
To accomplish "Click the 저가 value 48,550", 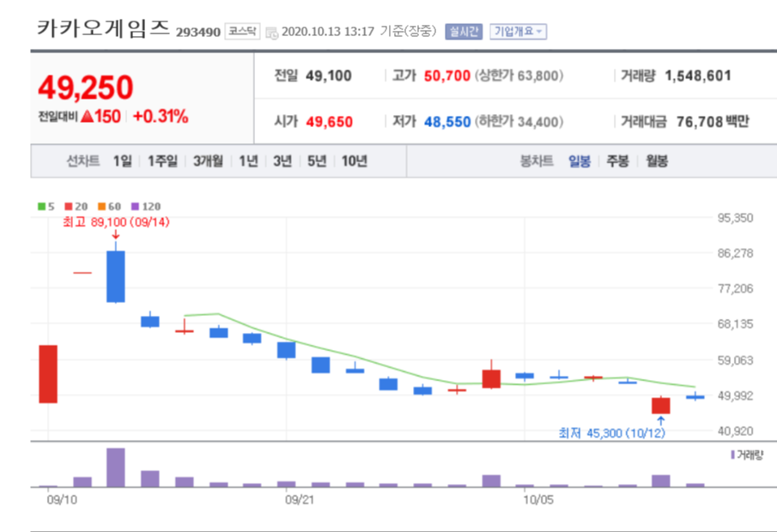I will [447, 122].
